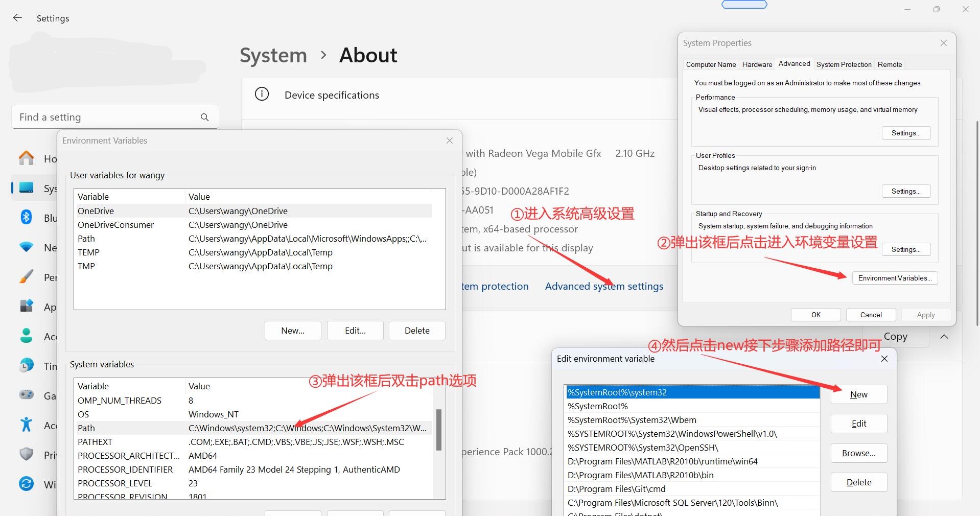Image resolution: width=980 pixels, height=516 pixels.
Task: Open Performance Settings button
Action: pos(906,133)
